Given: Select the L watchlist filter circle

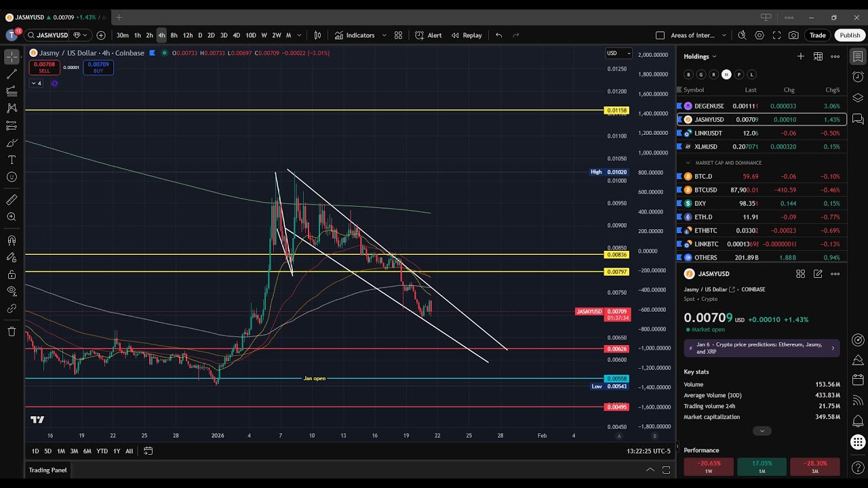Looking at the screenshot, I should [751, 75].
